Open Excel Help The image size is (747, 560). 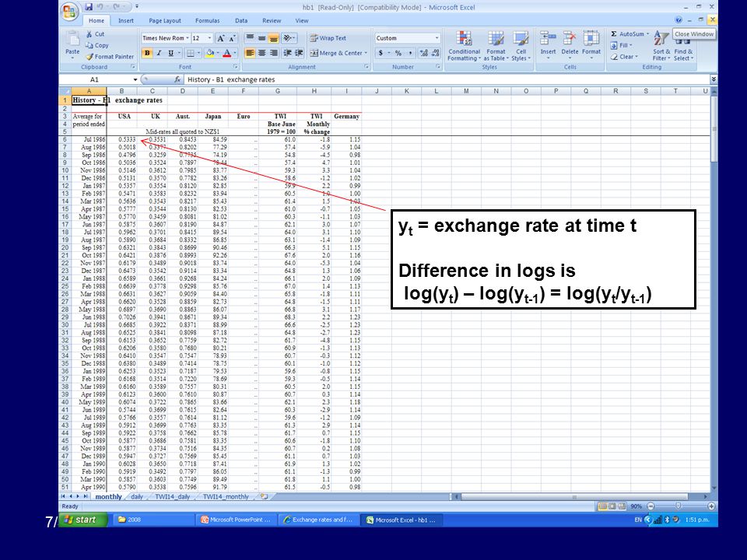(679, 20)
